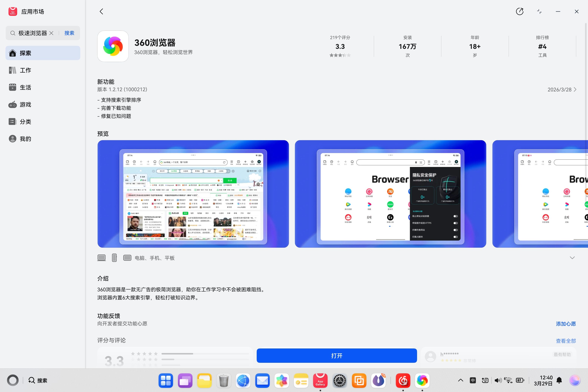Image resolution: width=588 pixels, height=392 pixels.
Task: Clear the search text with the X icon
Action: 51,33
